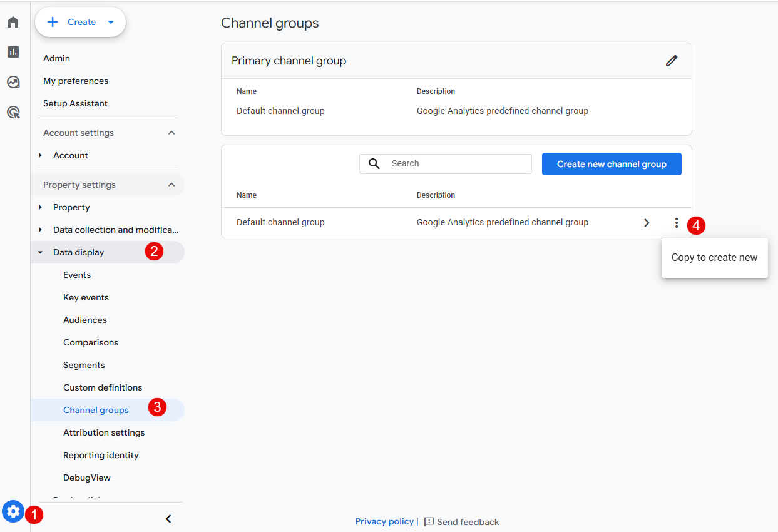Open the Reports bar chart icon
This screenshot has height=532, width=778.
click(x=13, y=52)
